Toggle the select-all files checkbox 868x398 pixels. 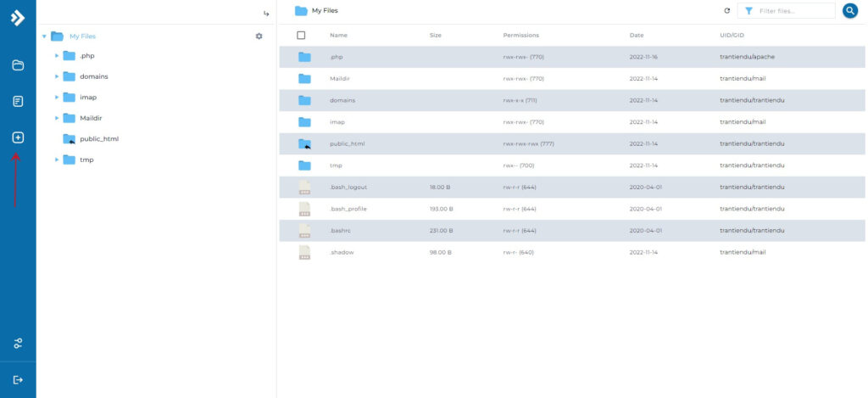tap(301, 35)
